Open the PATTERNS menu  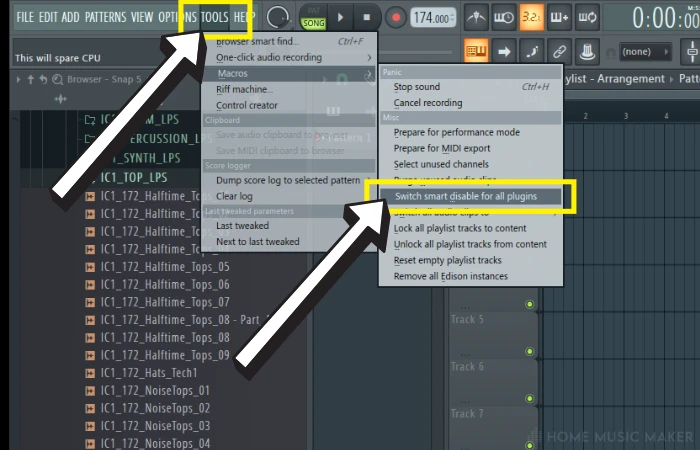[105, 17]
